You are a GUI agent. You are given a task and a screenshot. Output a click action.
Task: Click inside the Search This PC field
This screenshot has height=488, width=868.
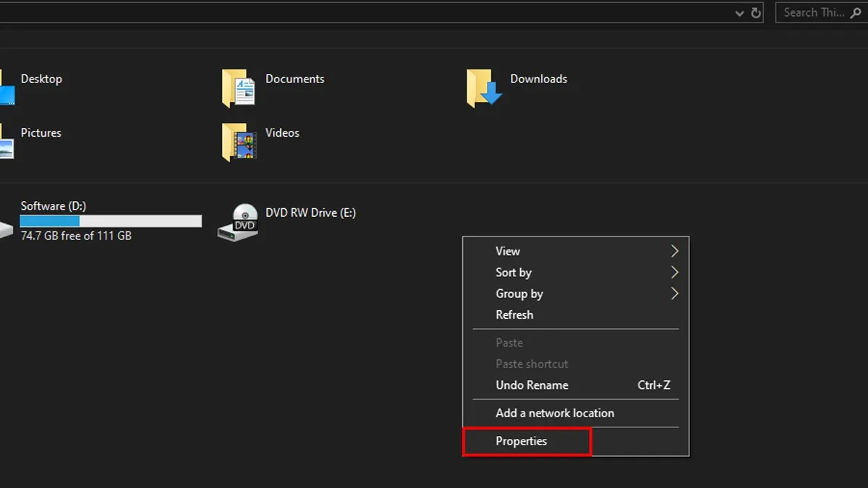[814, 12]
